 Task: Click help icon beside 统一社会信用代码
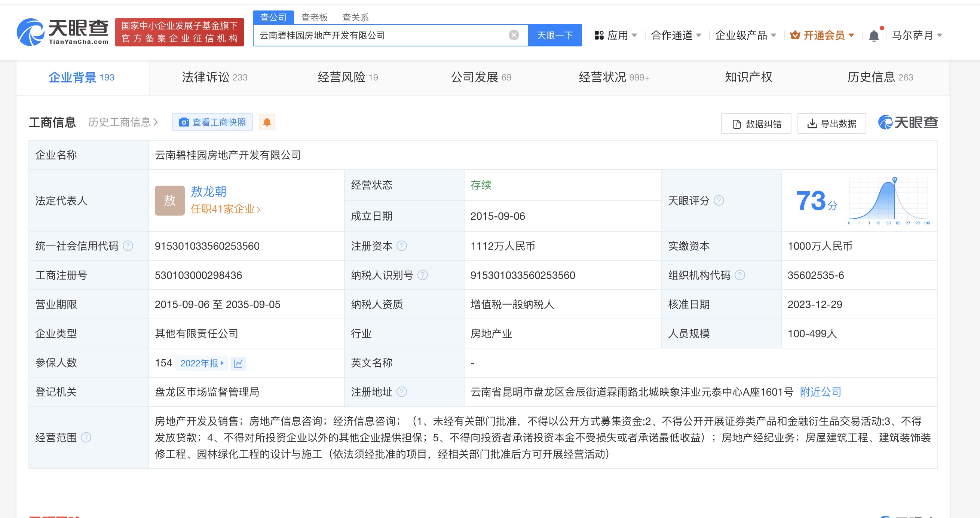click(128, 246)
